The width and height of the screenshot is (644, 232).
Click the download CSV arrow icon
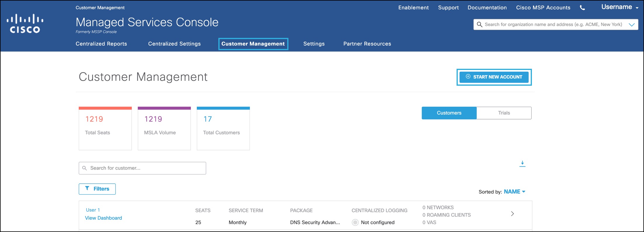522,164
